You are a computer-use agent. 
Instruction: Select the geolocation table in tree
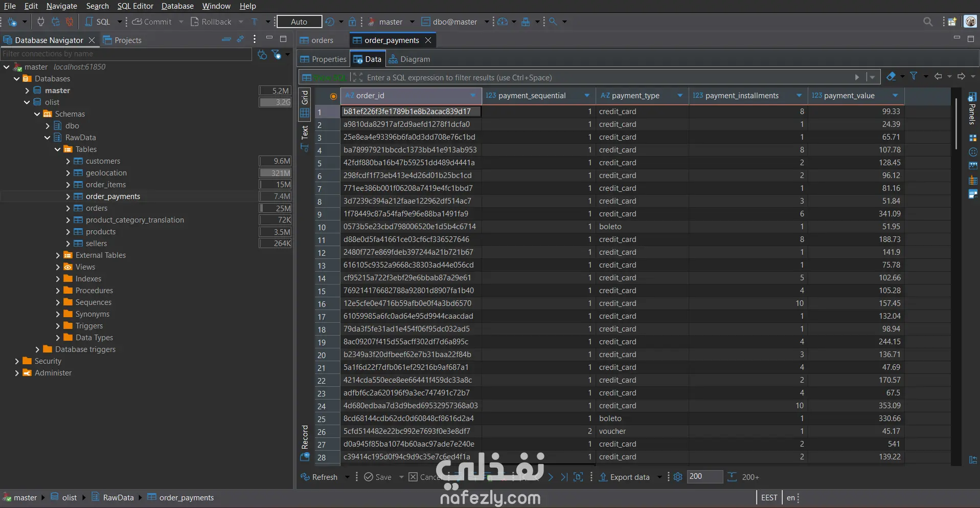[x=106, y=173]
